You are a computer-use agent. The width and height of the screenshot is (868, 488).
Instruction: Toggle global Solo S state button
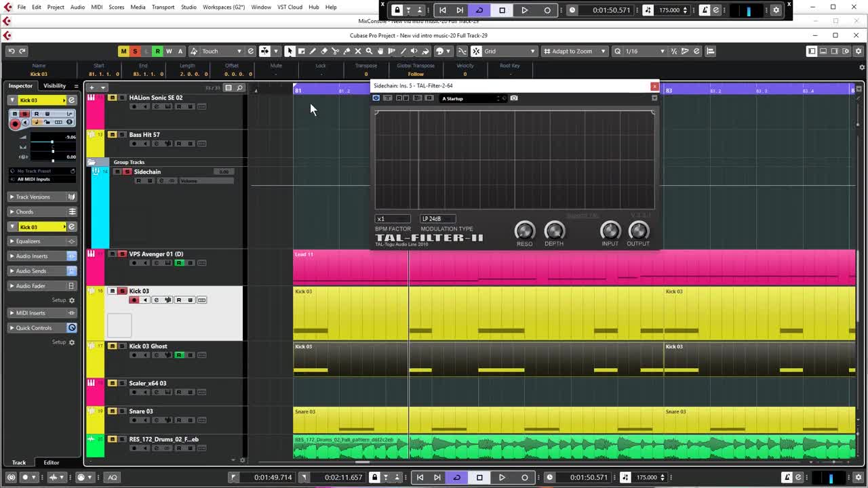[135, 51]
